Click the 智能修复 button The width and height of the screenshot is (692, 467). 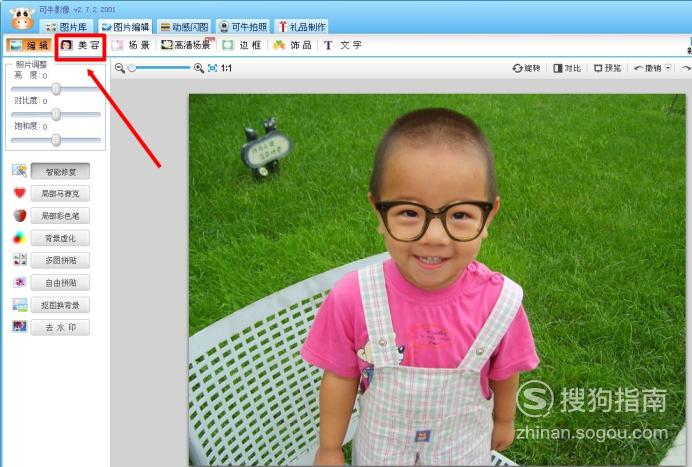point(60,172)
